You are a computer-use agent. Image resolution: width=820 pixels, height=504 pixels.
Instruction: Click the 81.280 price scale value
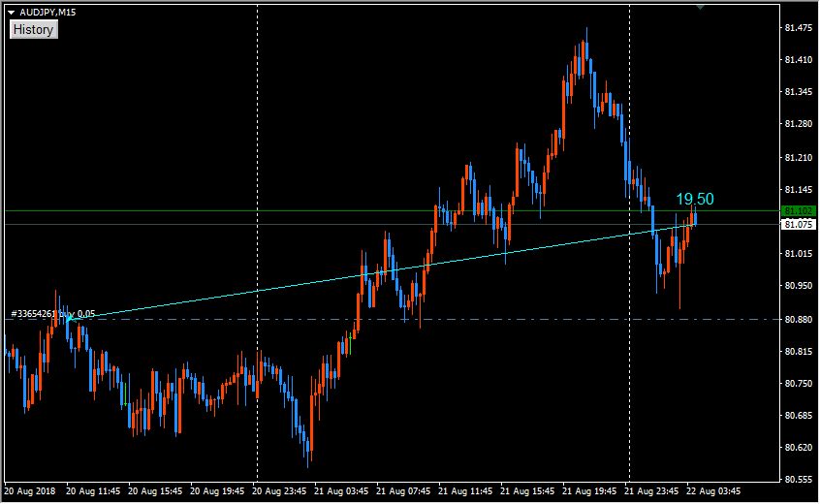click(799, 124)
